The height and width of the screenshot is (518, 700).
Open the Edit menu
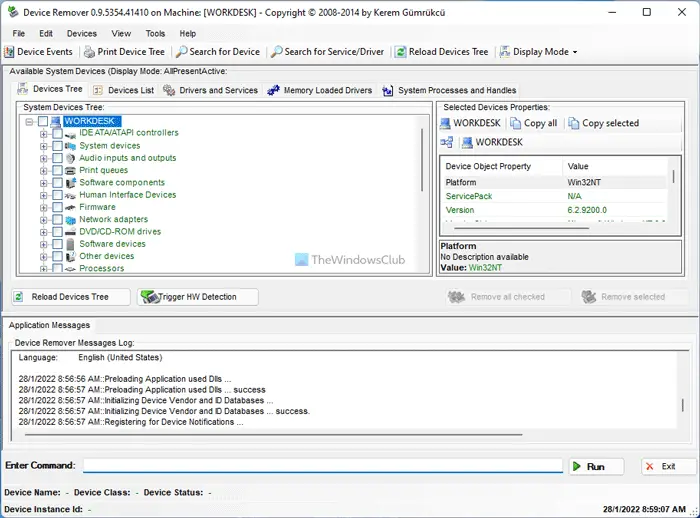(46, 33)
